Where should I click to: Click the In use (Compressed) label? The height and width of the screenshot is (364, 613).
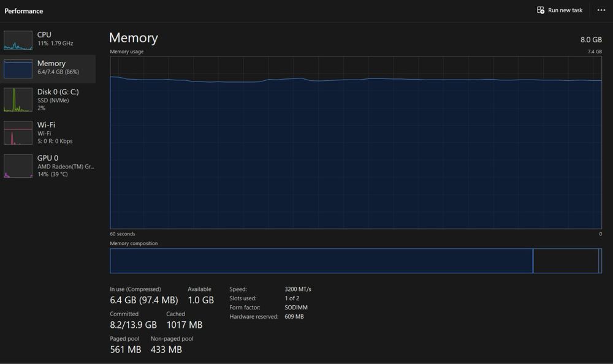135,289
